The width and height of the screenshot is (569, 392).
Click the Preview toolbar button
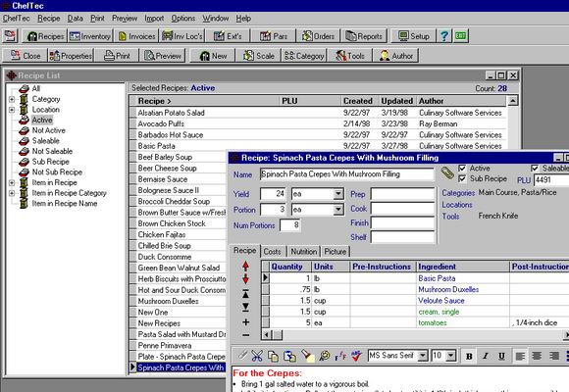pyautogui.click(x=162, y=56)
